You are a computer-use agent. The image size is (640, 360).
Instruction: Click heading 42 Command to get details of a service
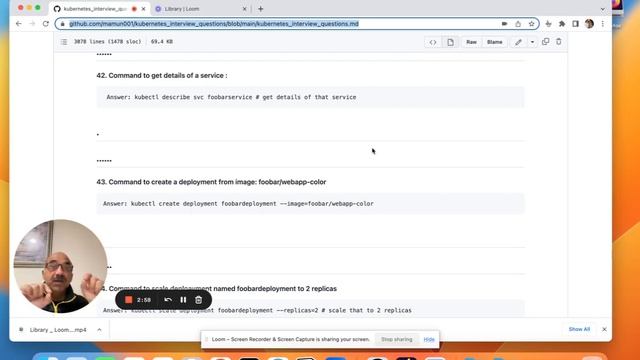point(162,76)
